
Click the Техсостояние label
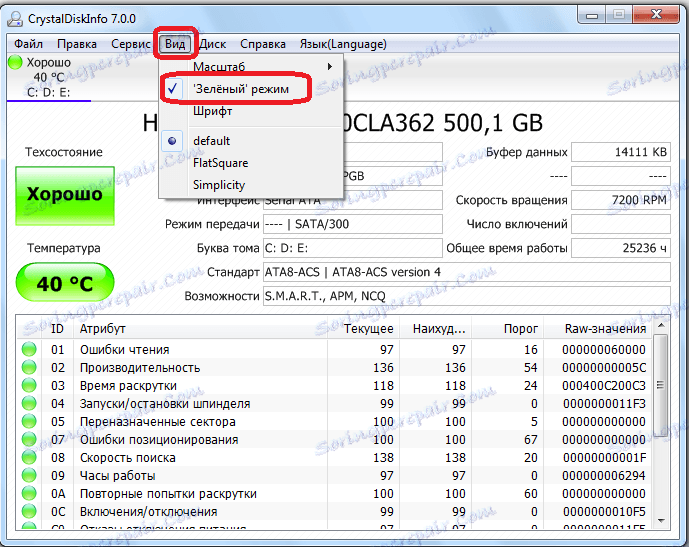[64, 152]
